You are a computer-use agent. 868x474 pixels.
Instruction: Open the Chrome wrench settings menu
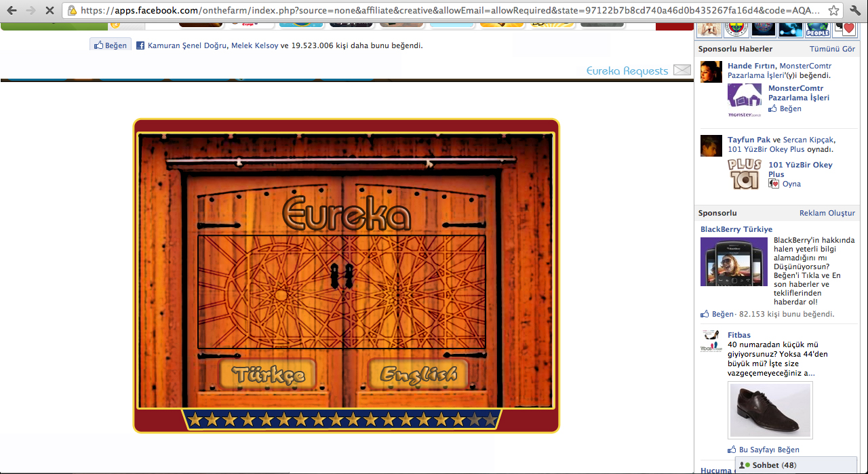click(855, 11)
